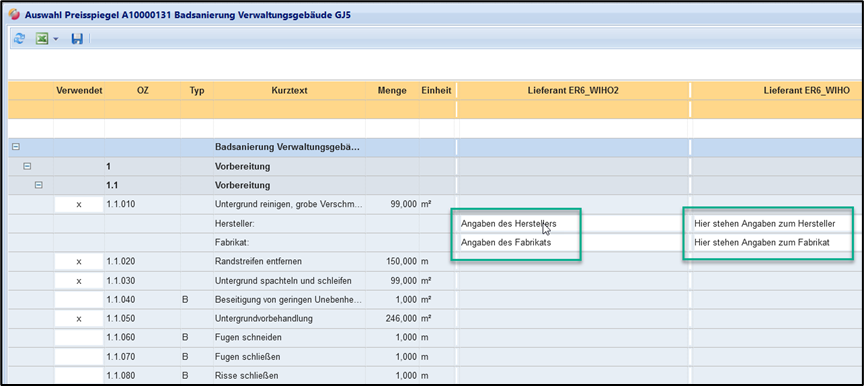The width and height of the screenshot is (864, 386).
Task: Toggle Verwendet mark for row 1.1.070
Action: (x=79, y=357)
